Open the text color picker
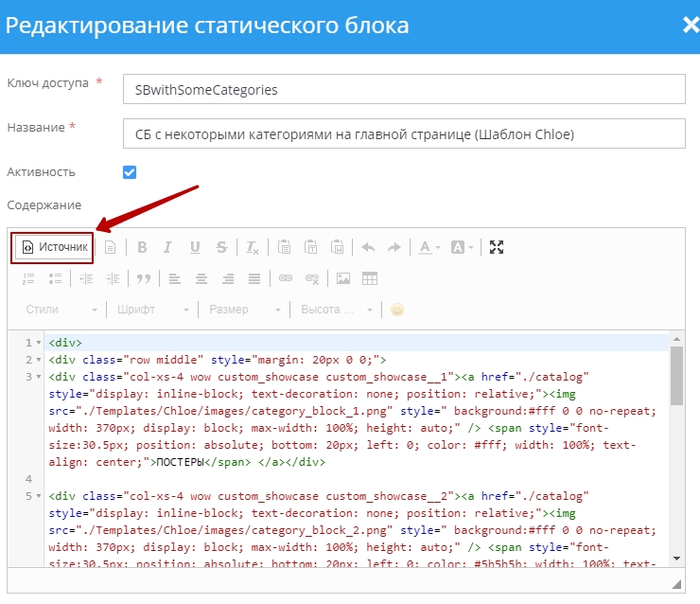This screenshot has height=604, width=700. pyautogui.click(x=429, y=247)
